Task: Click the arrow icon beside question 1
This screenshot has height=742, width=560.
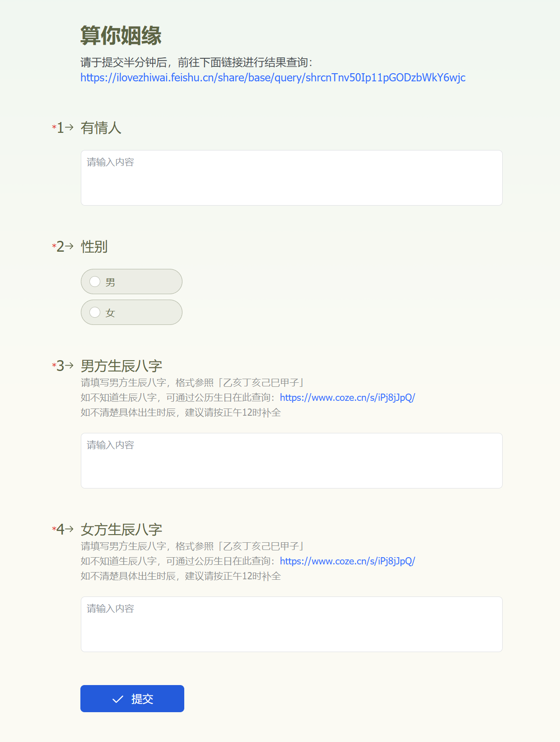Action: pos(69,127)
